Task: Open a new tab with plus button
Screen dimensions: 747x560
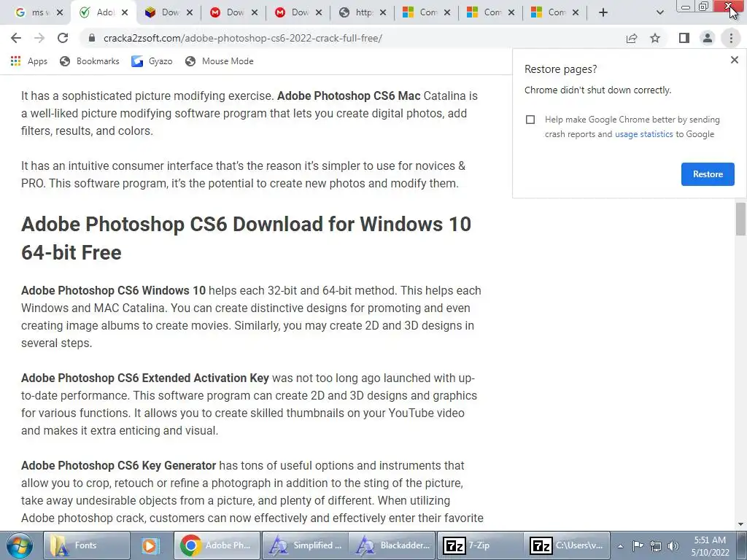Action: click(603, 12)
